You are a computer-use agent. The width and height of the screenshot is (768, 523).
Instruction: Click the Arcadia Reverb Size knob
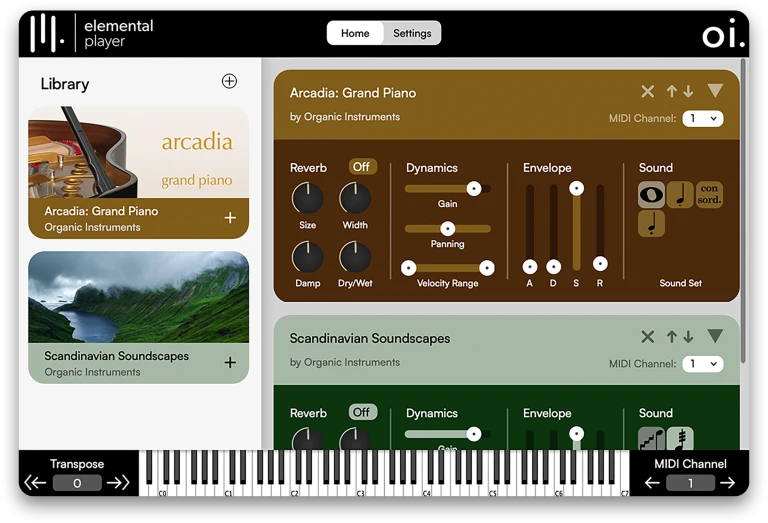[308, 198]
